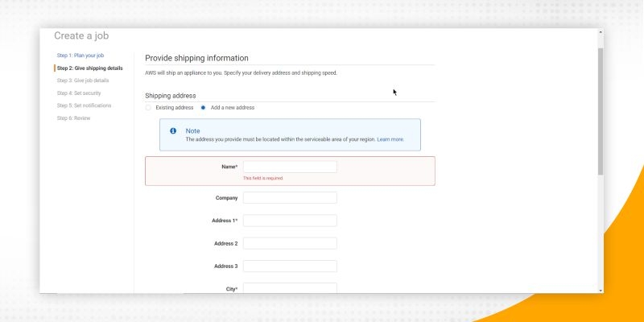Click the Address 2 text field
Screen dimensions: 644x322
point(290,243)
